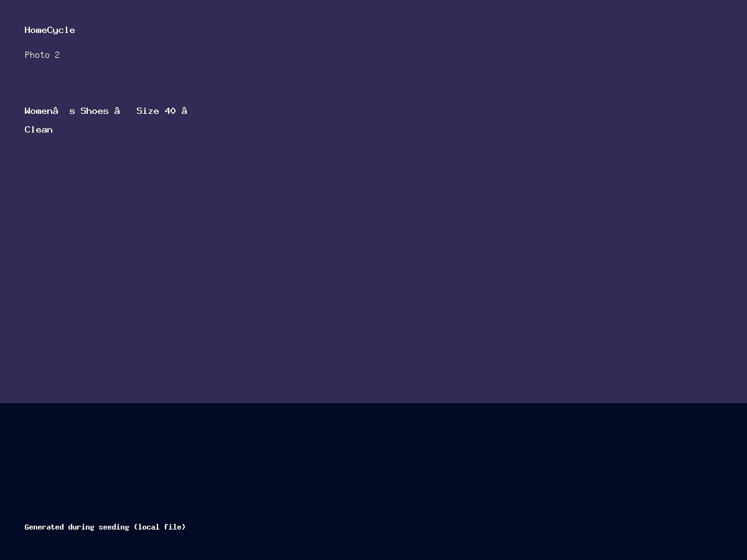The width and height of the screenshot is (747, 560).
Task: Click the dark navy footer band
Action: (x=374, y=482)
